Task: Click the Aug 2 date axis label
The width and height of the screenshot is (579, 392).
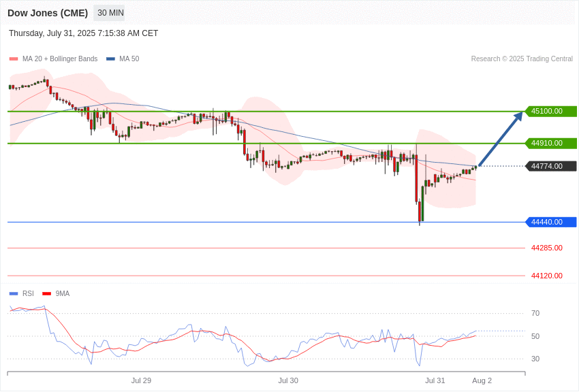Action: (x=482, y=380)
